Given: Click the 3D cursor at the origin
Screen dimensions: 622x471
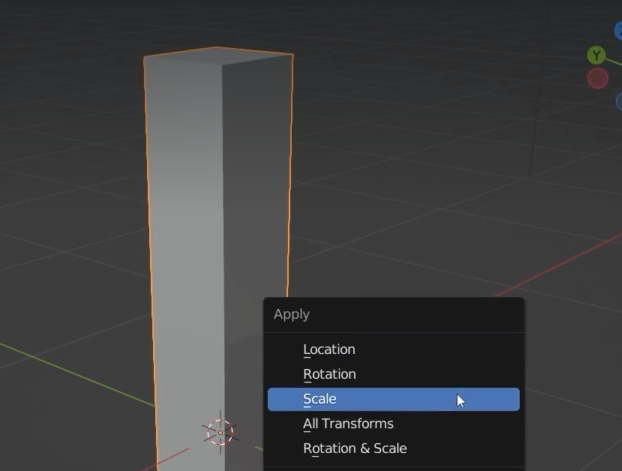Looking at the screenshot, I should coord(220,432).
